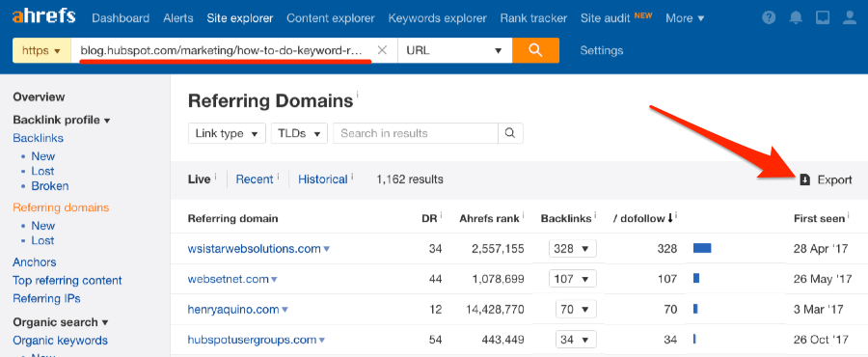Open the wsistarwebsolutions.com domain link

click(254, 249)
